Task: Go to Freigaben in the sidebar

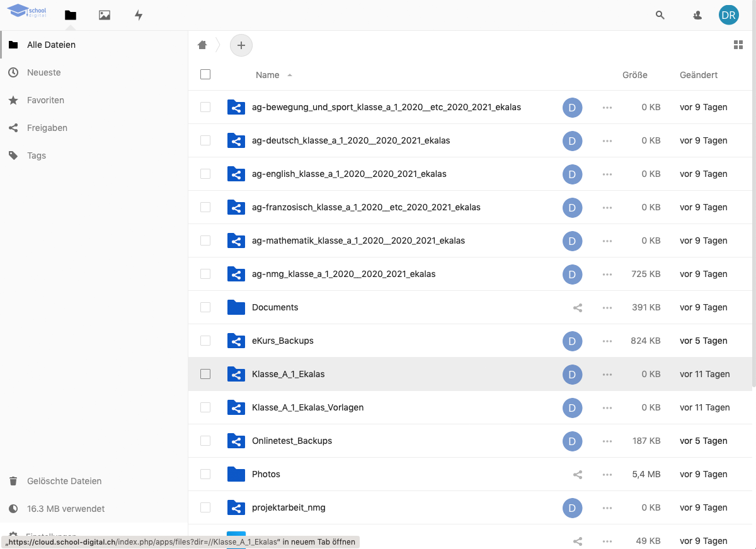Action: click(47, 128)
